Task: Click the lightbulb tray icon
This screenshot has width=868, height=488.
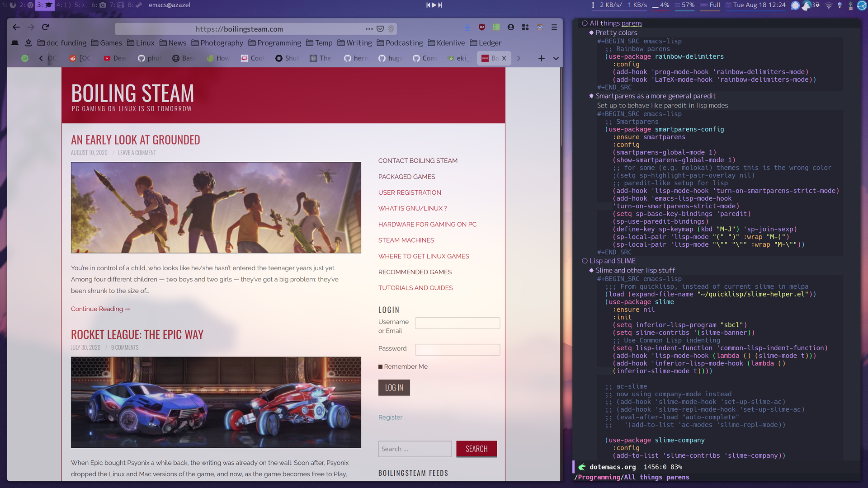Action: (840, 5)
